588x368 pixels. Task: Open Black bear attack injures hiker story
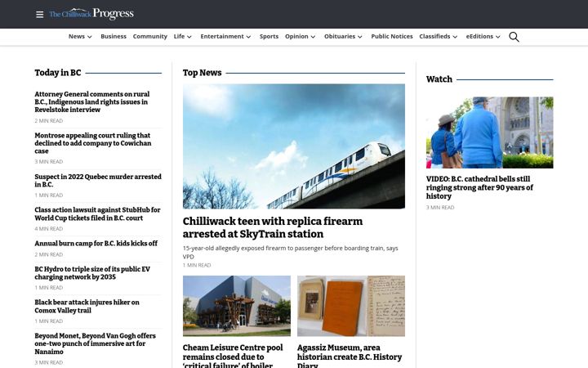[x=87, y=307]
